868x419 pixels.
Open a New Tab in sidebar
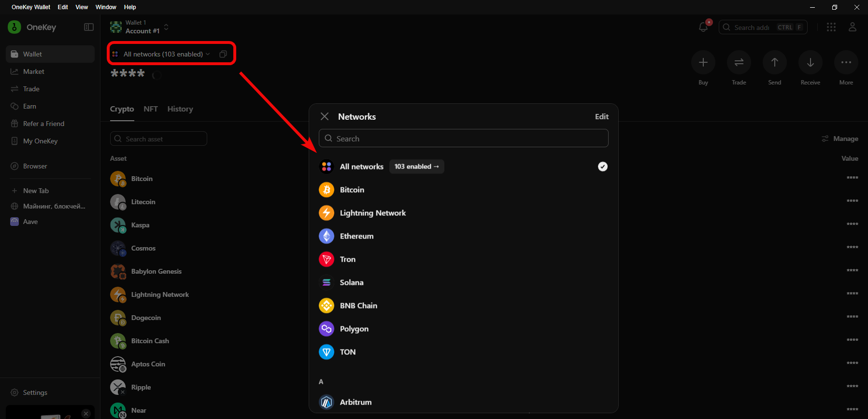click(50, 191)
